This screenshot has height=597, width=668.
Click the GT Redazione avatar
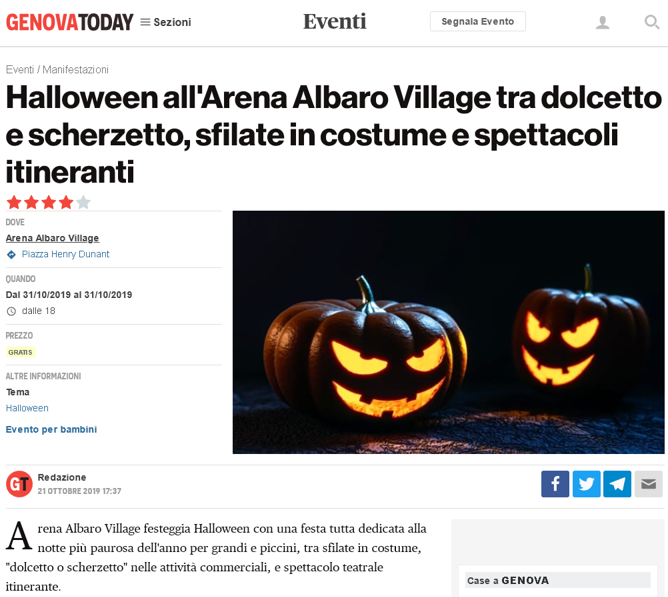(19, 484)
